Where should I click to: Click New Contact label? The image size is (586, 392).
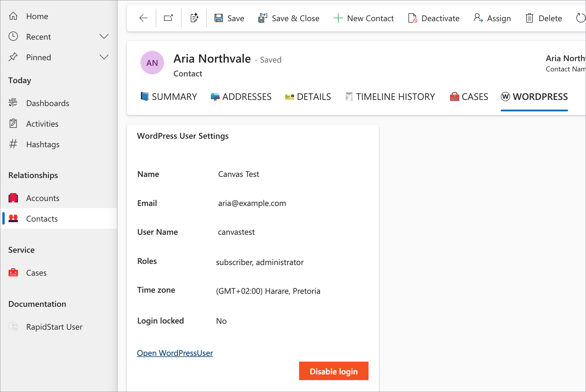[x=370, y=18]
